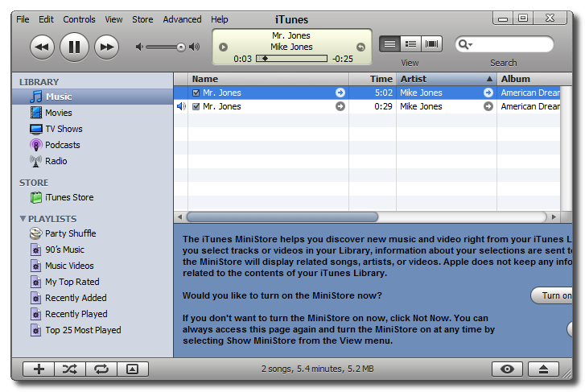Uncheck the playing 0:29 Mr. Jones track
The height and width of the screenshot is (392, 585).
pos(196,106)
